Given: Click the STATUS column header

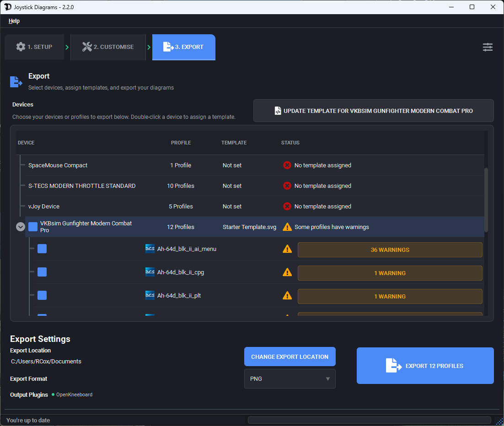Looking at the screenshot, I should [x=290, y=143].
